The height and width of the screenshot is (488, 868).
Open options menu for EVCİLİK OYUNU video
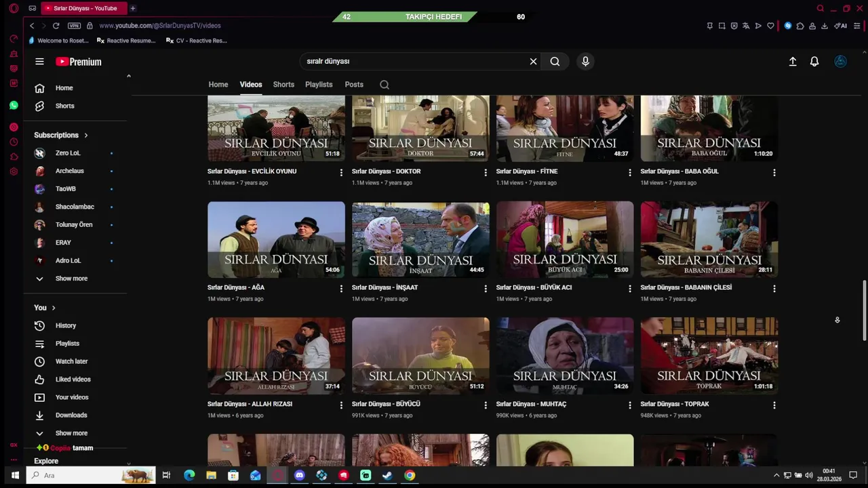(x=341, y=173)
